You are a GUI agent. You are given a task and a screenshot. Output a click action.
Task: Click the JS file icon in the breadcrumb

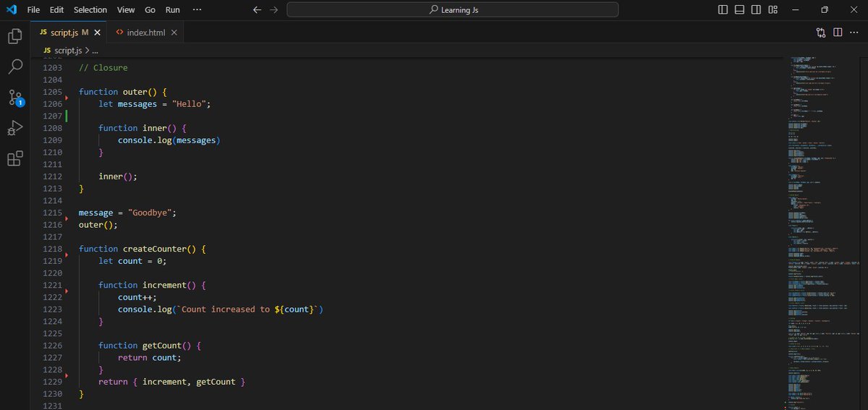point(47,51)
